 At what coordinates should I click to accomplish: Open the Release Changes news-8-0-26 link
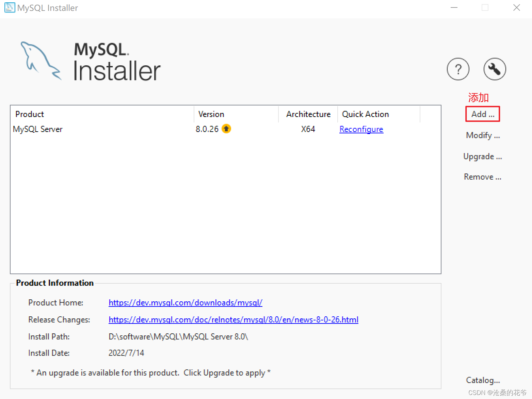233,319
